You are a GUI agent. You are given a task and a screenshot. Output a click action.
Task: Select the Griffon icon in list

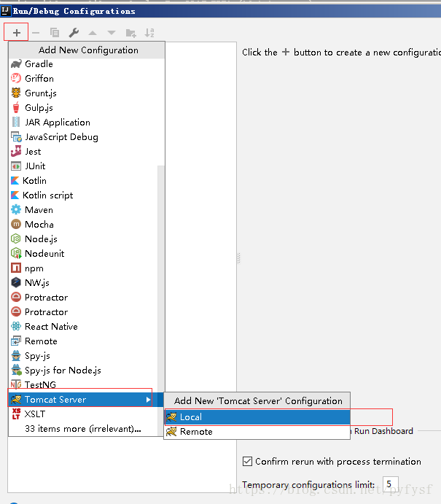pyautogui.click(x=16, y=79)
